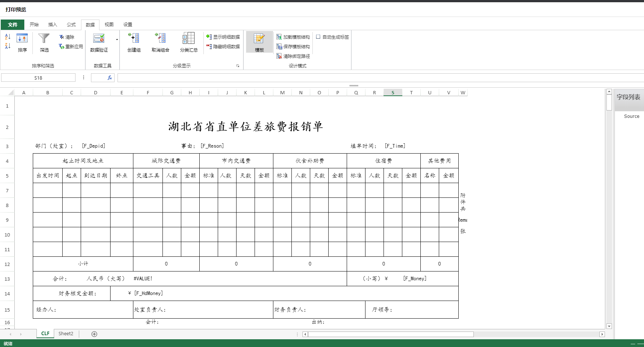Add a new sheet with the plus icon

(94, 334)
